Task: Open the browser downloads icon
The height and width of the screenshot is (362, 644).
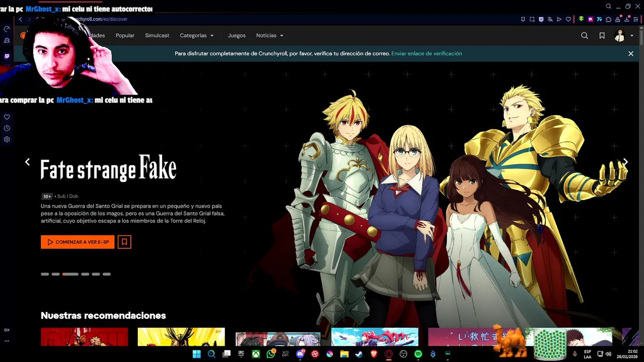Action: 626,19
